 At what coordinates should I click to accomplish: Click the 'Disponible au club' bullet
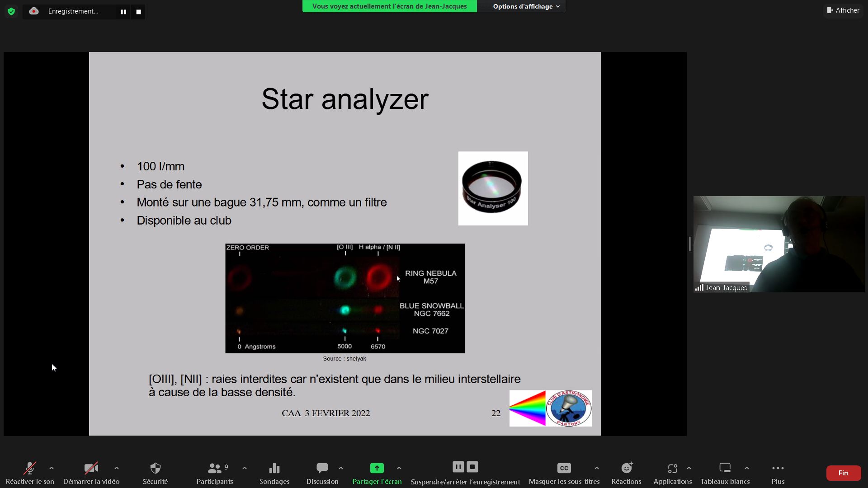pyautogui.click(x=184, y=221)
